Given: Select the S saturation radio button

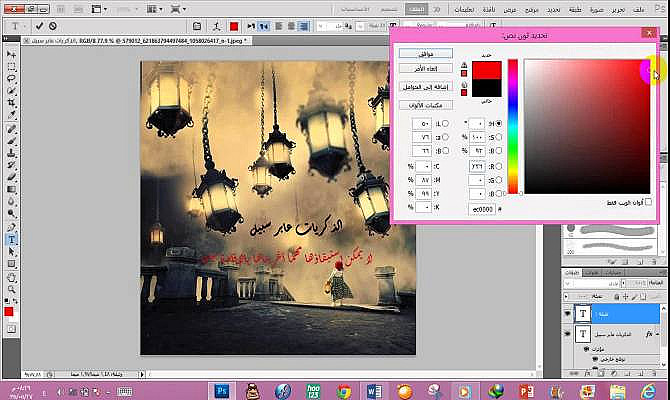Looking at the screenshot, I should (x=499, y=137).
